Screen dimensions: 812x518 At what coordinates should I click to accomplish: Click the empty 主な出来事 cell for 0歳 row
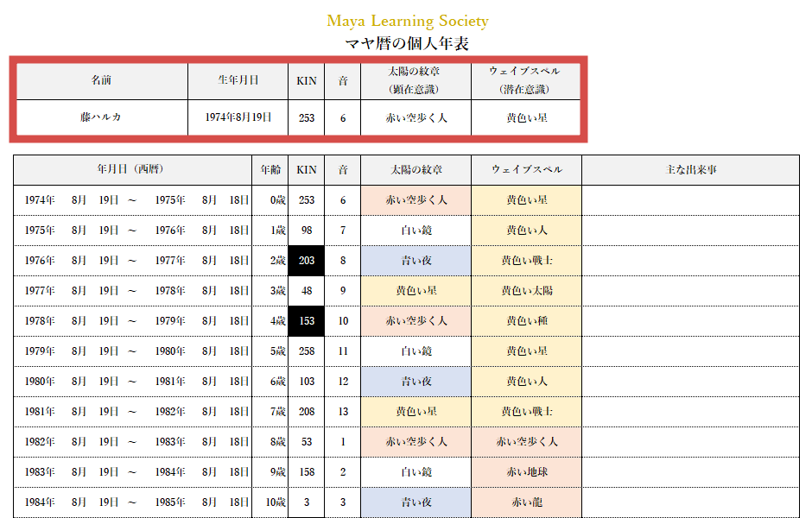coord(690,199)
